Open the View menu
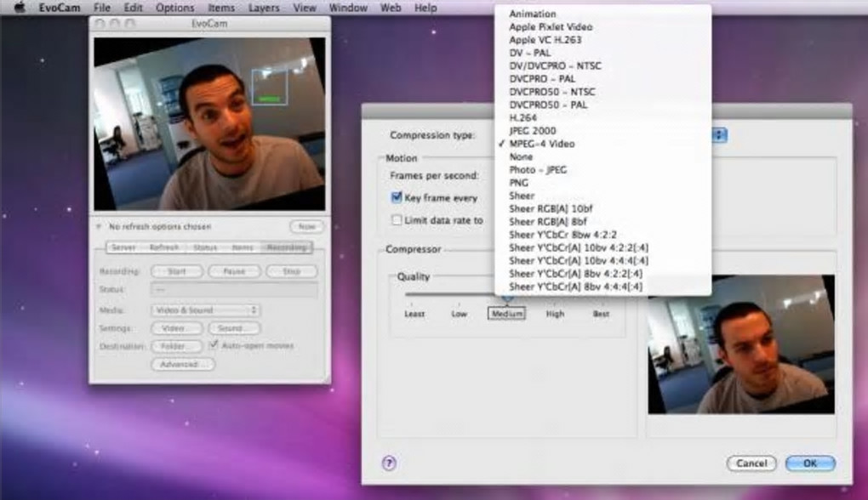 click(305, 8)
